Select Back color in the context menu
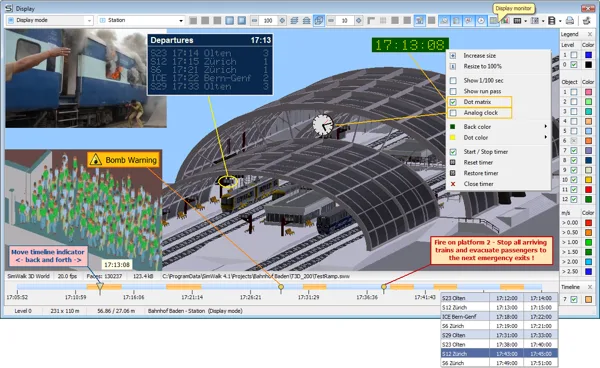Viewport: 600px width, 368px height. 477,127
